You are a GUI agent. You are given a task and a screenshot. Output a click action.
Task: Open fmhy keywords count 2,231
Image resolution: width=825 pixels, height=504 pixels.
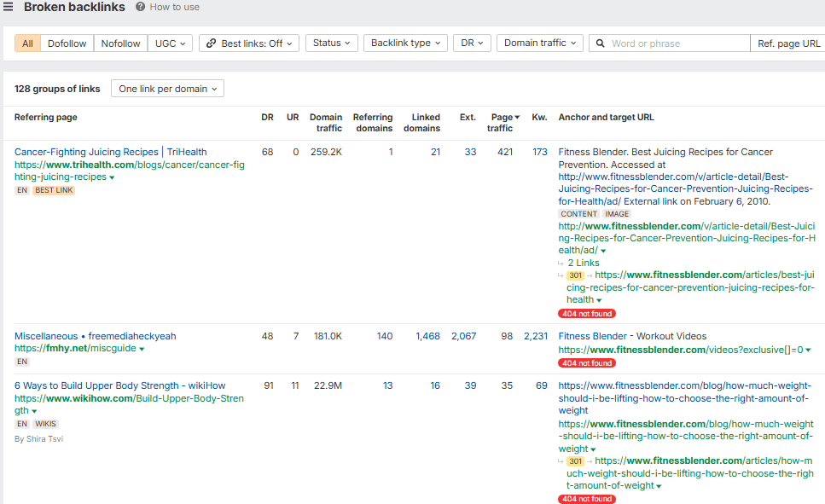(536, 336)
